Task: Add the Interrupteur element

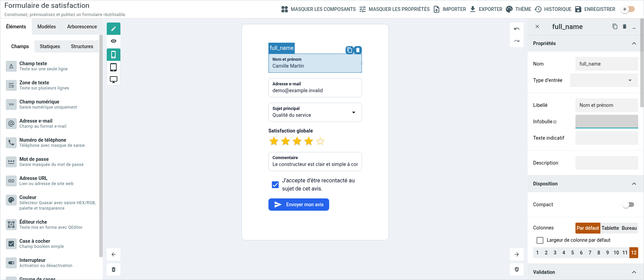Action: point(51,263)
